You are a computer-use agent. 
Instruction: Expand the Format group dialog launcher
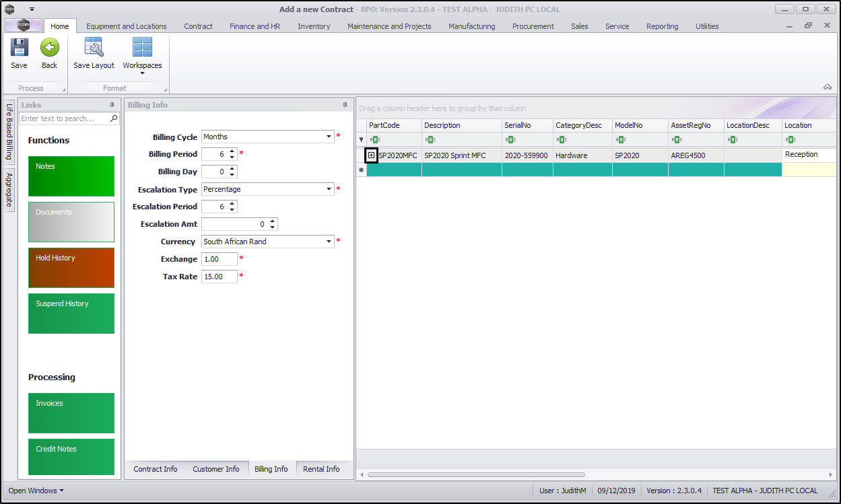click(x=165, y=89)
